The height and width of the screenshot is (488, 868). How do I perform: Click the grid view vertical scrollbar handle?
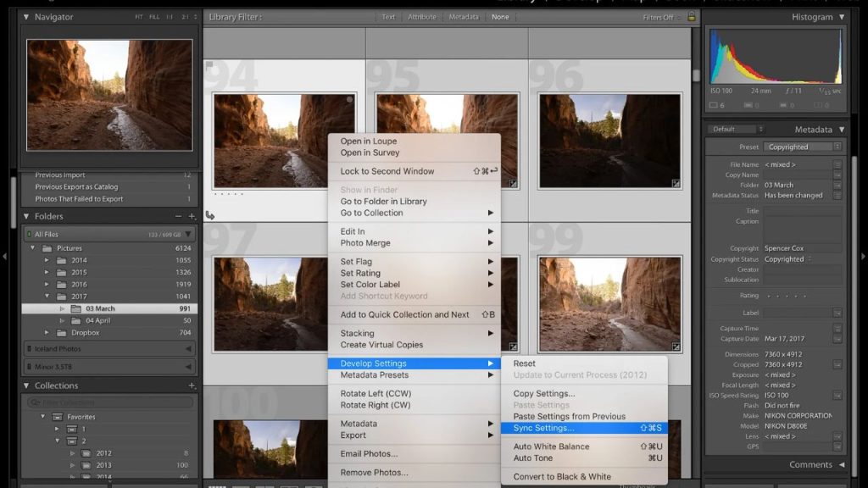[696, 75]
